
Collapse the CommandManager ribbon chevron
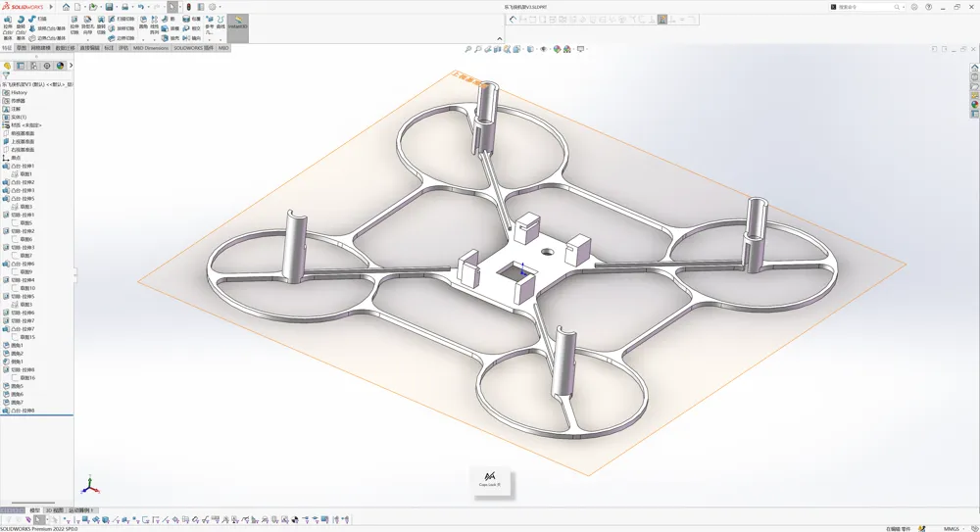pyautogui.click(x=500, y=39)
